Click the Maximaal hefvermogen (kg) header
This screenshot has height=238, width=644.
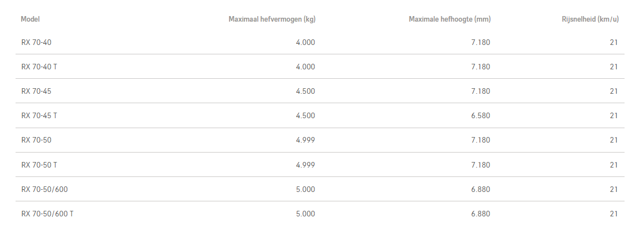pyautogui.click(x=272, y=19)
